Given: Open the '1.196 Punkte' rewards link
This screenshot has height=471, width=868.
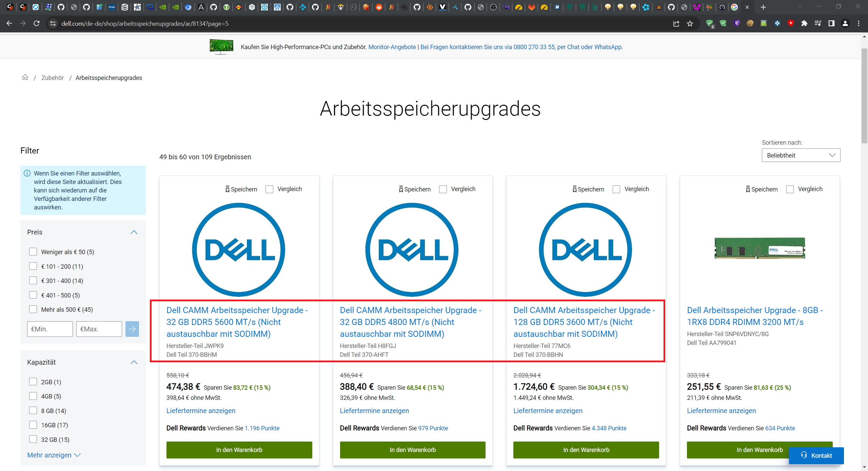Looking at the screenshot, I should tap(262, 428).
